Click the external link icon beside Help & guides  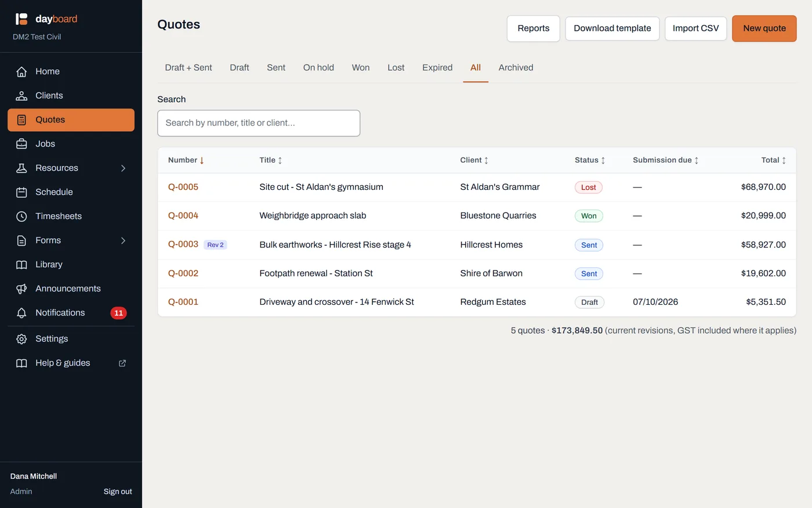(x=122, y=363)
